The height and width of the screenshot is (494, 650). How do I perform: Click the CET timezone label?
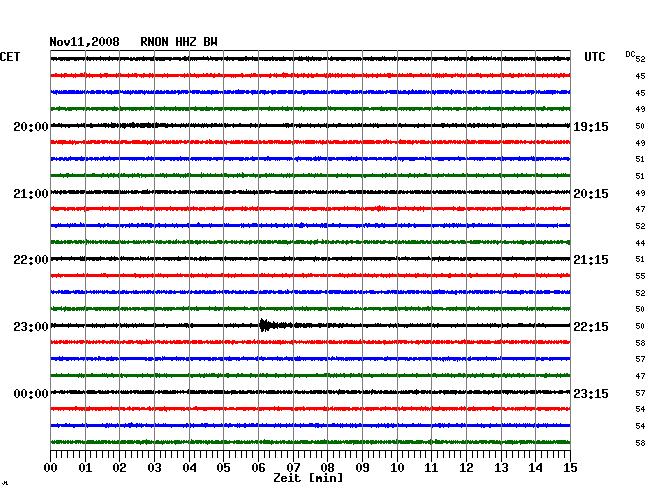[10, 57]
